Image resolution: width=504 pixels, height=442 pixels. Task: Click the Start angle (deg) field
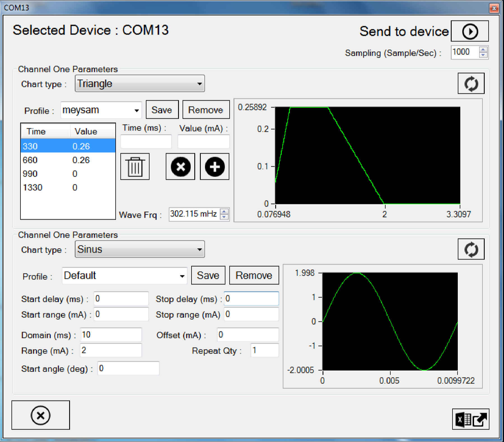click(x=128, y=368)
